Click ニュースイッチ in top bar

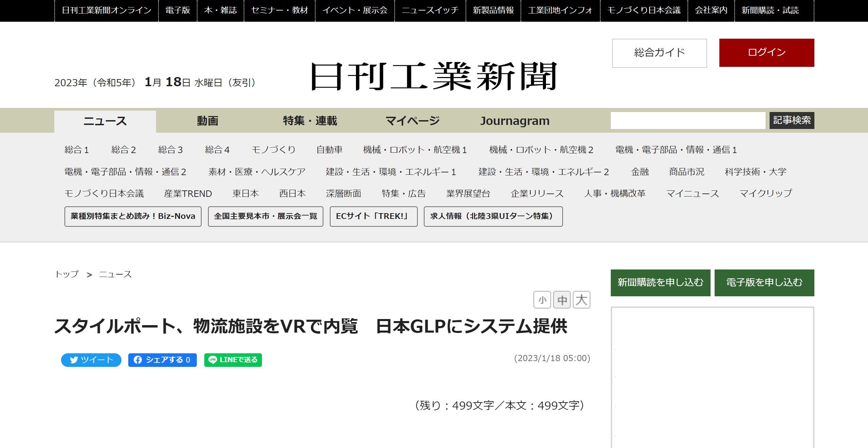pyautogui.click(x=430, y=11)
